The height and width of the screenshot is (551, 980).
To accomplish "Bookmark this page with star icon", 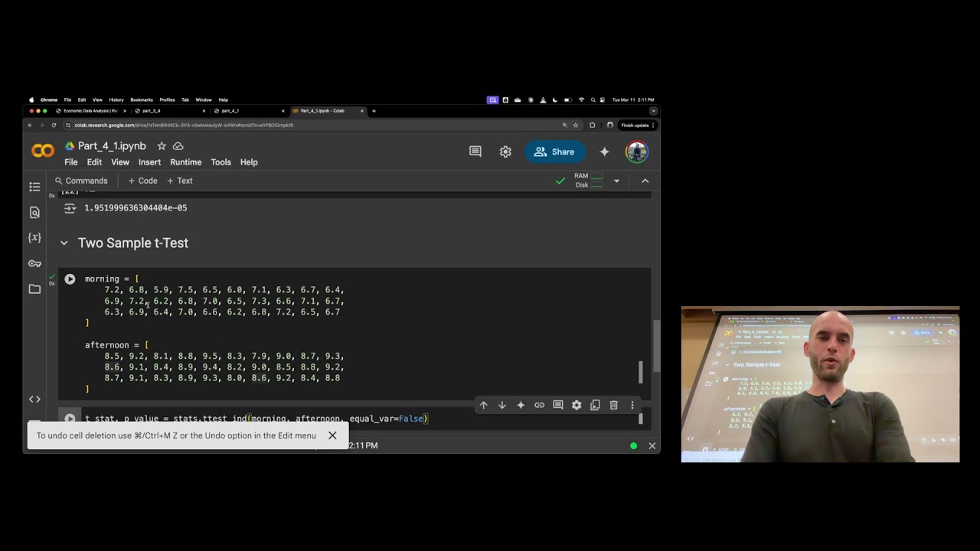I will point(576,125).
